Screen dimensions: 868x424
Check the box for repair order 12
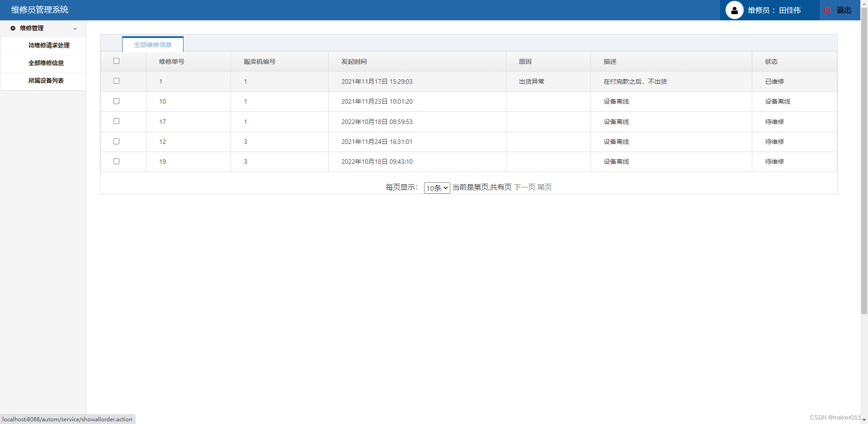(x=116, y=142)
